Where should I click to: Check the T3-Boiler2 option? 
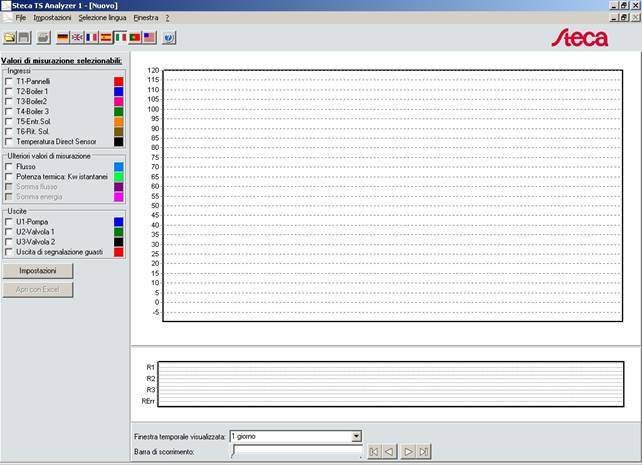9,102
